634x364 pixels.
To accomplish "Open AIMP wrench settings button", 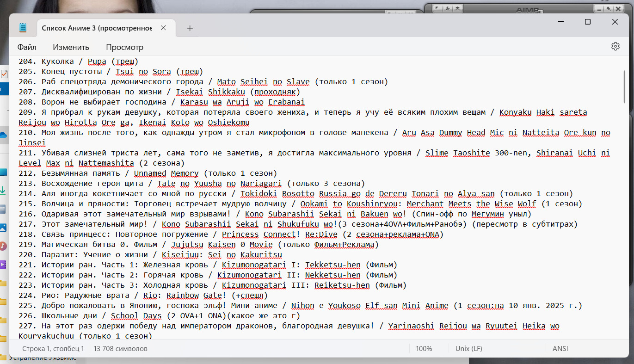I will click(x=447, y=8).
